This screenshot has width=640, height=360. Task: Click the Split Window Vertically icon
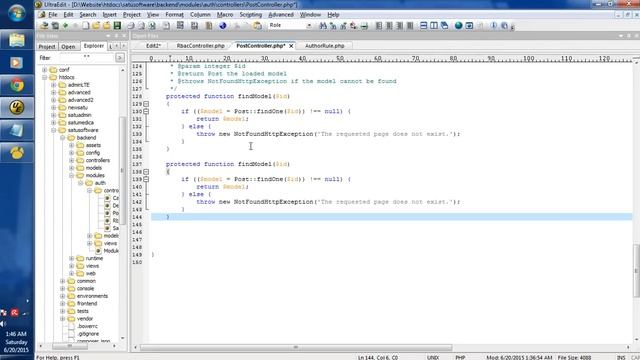(434, 26)
